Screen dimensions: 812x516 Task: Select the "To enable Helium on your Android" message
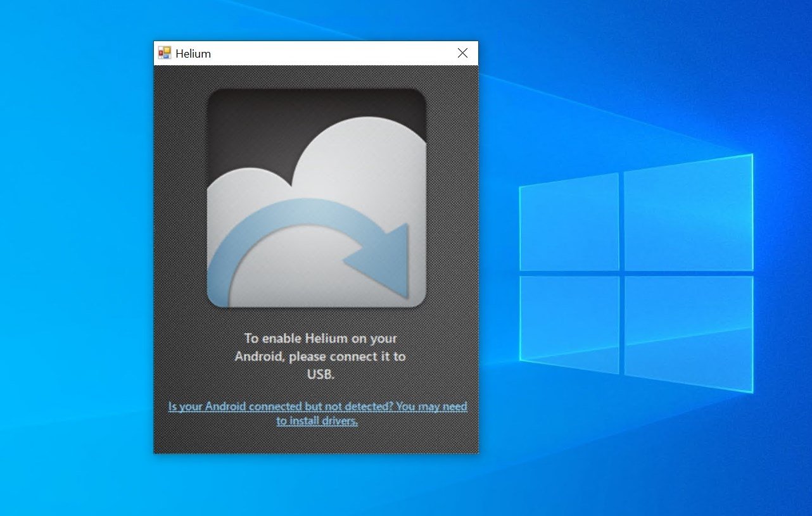(320, 356)
